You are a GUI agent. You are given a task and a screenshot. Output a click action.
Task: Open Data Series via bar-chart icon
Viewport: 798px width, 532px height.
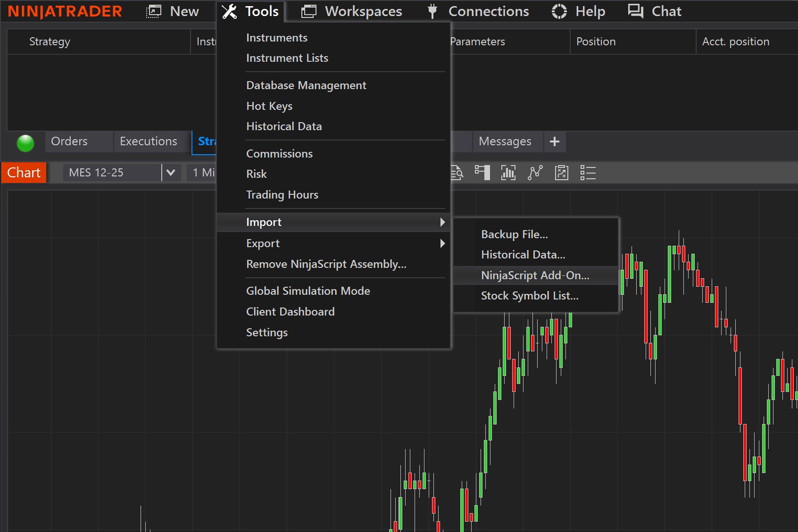click(508, 173)
